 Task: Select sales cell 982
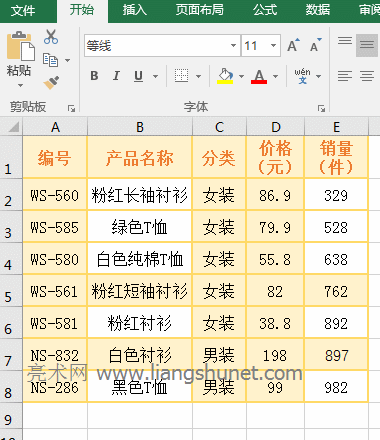point(336,387)
